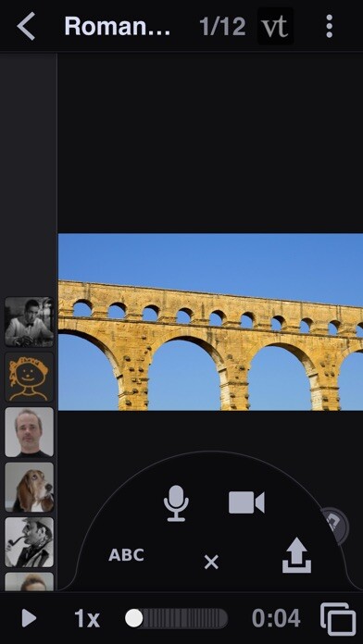Tap the upload file comment icon
Image resolution: width=363 pixels, height=644 pixels.
pyautogui.click(x=296, y=555)
